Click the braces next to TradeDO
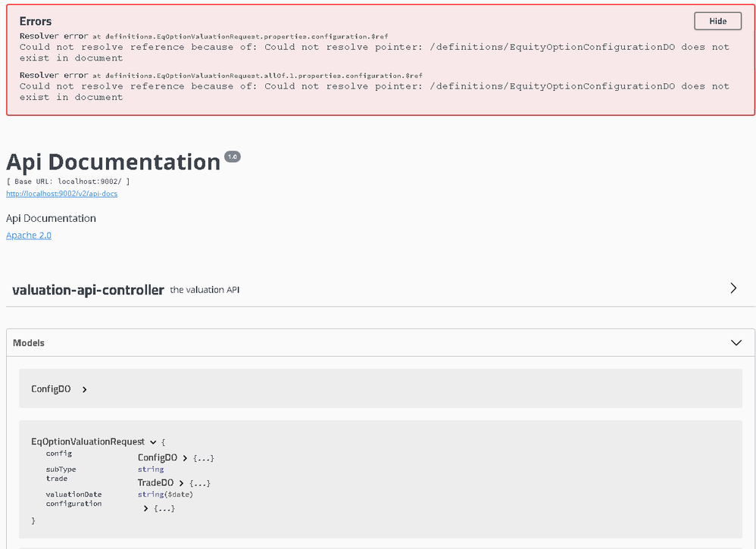 (x=200, y=483)
